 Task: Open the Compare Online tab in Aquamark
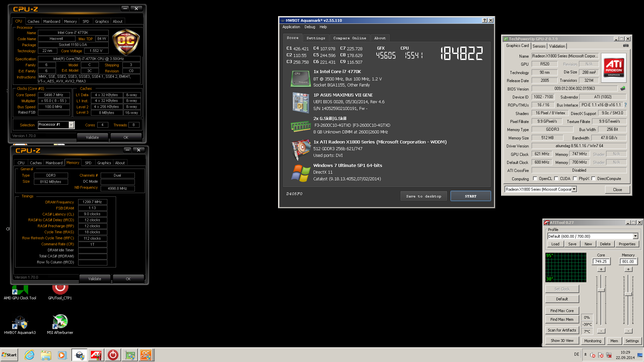[x=350, y=38]
